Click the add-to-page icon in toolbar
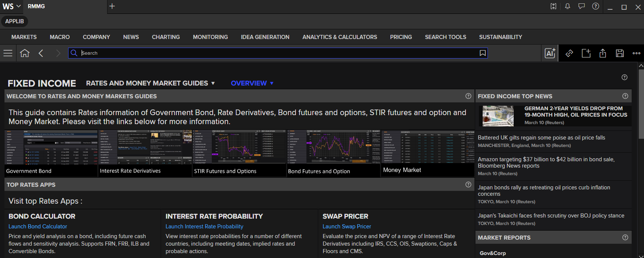 [586, 53]
